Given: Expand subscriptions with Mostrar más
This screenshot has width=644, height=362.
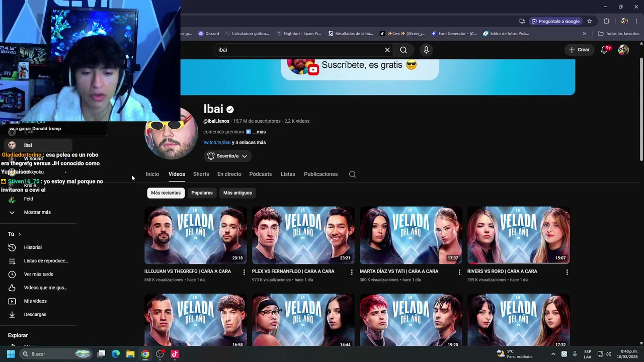Looking at the screenshot, I should [x=38, y=212].
